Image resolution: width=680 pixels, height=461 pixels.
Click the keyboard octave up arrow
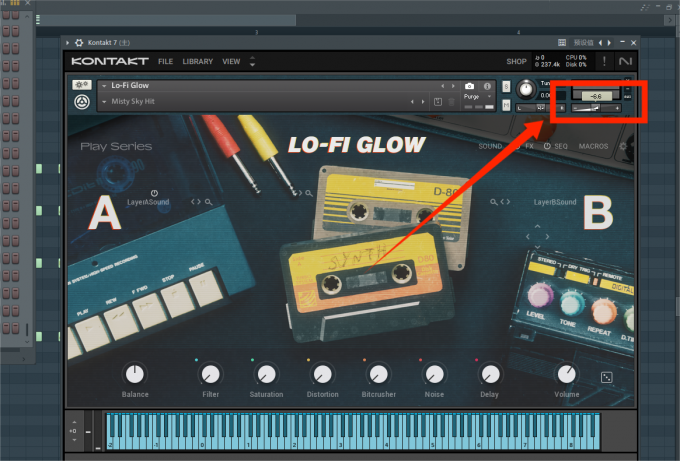(74, 422)
